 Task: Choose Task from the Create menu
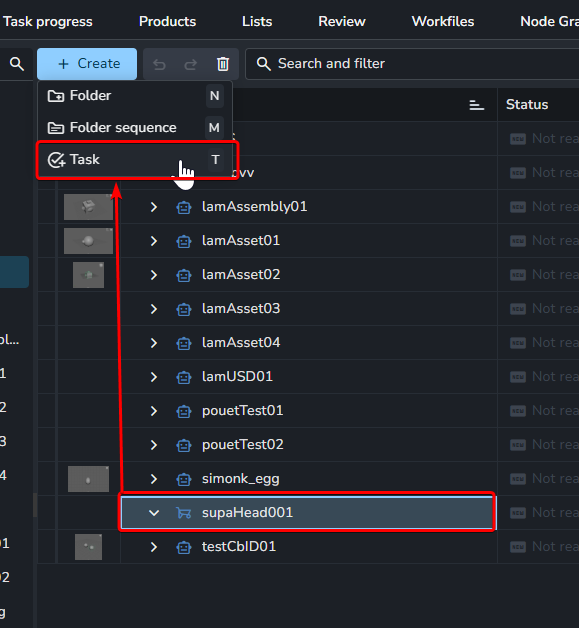(x=135, y=160)
